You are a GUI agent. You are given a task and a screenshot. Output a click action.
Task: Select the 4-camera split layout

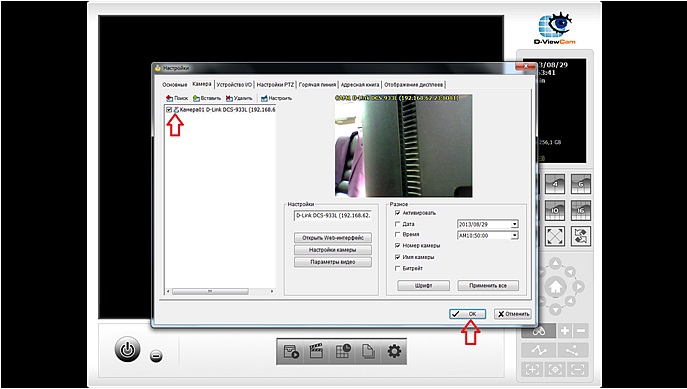point(555,184)
